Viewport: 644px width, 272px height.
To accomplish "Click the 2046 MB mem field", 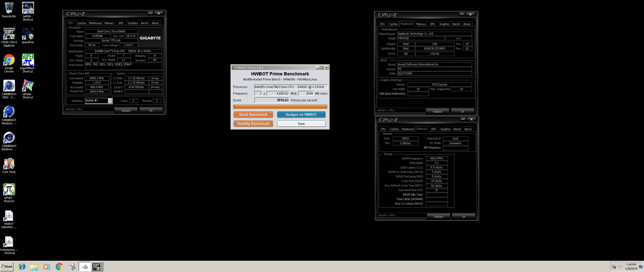I will coord(306,94).
